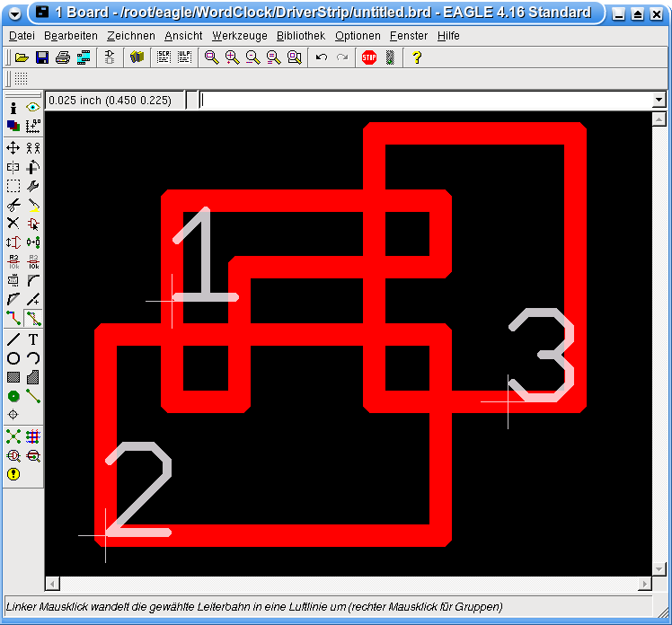Click the Ratsnest tool

click(13, 437)
